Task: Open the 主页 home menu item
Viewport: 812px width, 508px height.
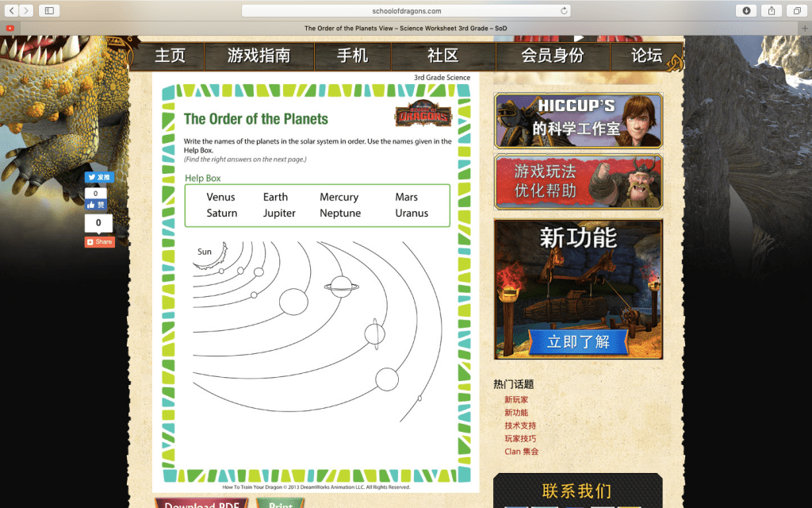Action: [x=170, y=56]
